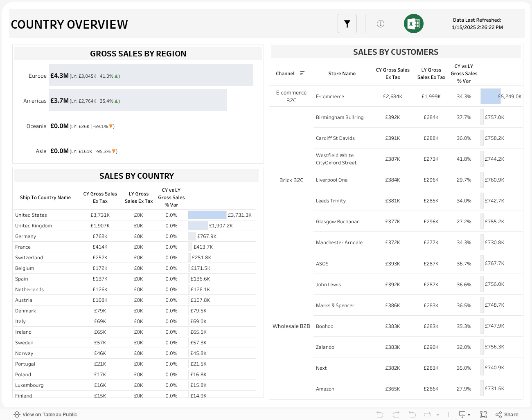This screenshot has width=532, height=420.
Task: Select the Cardiff St Davids store
Action: pyautogui.click(x=335, y=138)
